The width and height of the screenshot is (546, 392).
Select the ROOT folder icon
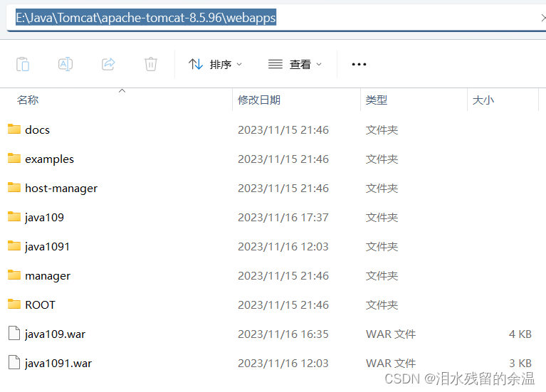[x=14, y=304]
